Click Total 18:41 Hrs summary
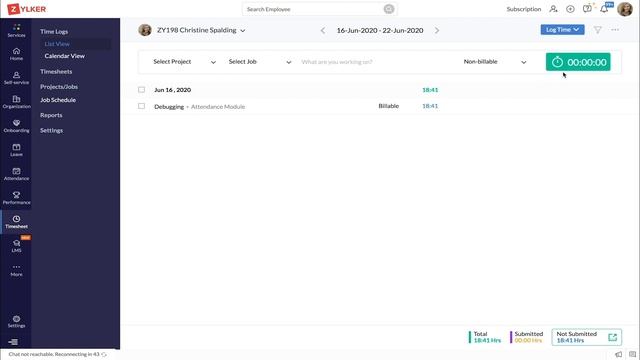 pyautogui.click(x=485, y=337)
